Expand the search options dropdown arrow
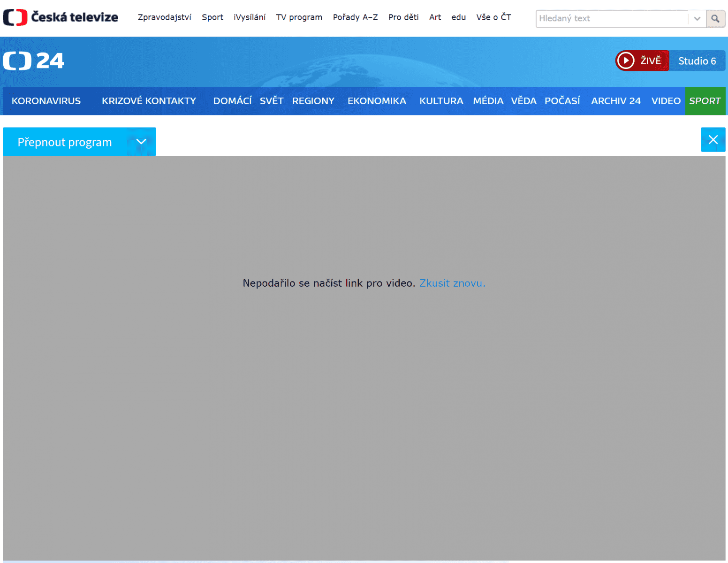The height and width of the screenshot is (563, 728). click(697, 18)
